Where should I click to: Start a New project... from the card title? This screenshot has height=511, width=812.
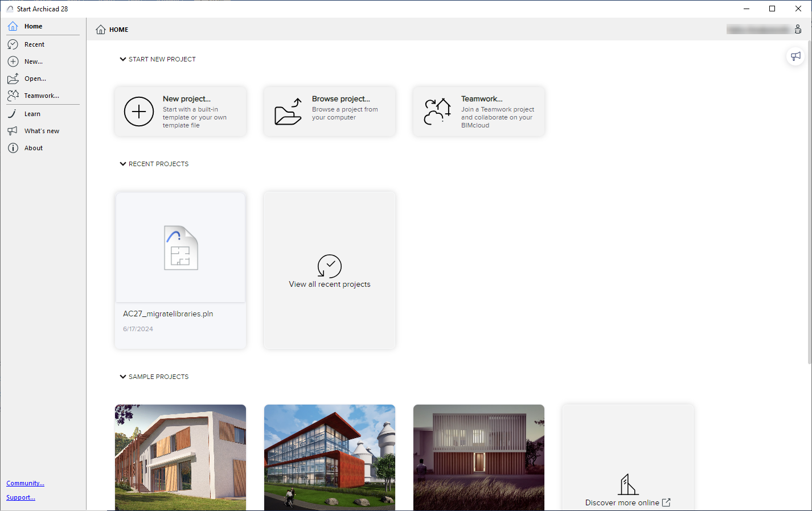187,99
